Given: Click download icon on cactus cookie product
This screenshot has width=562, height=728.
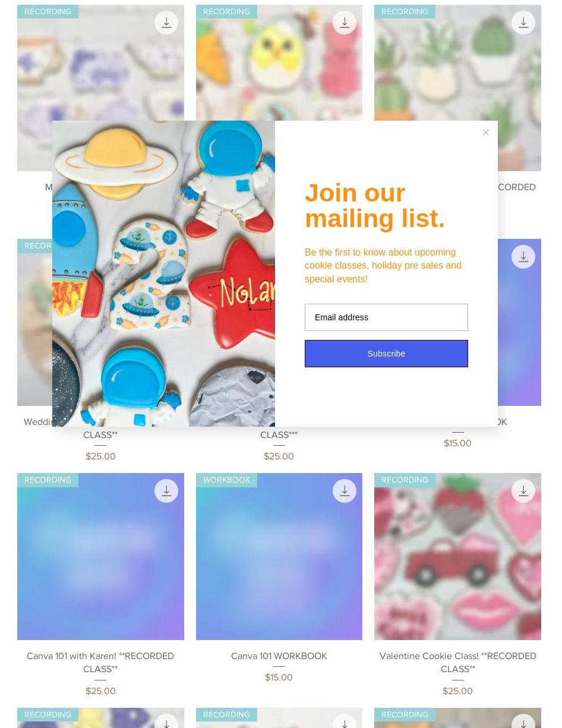Looking at the screenshot, I should 523,23.
